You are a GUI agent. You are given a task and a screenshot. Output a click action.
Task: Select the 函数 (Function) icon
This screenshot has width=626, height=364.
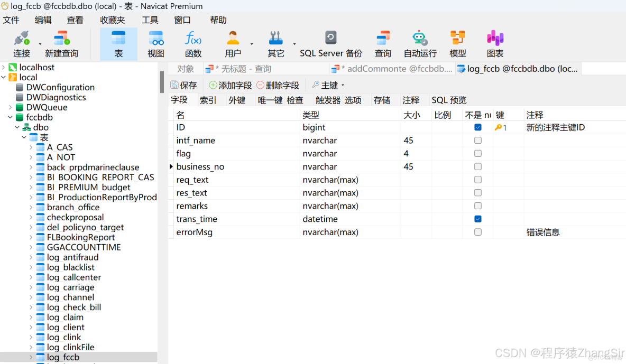pyautogui.click(x=193, y=43)
